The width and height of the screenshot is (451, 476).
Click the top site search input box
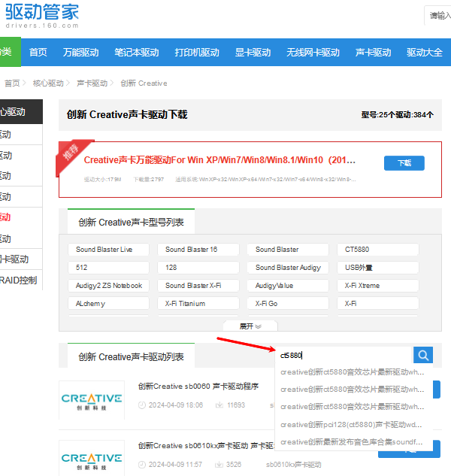coord(437,15)
